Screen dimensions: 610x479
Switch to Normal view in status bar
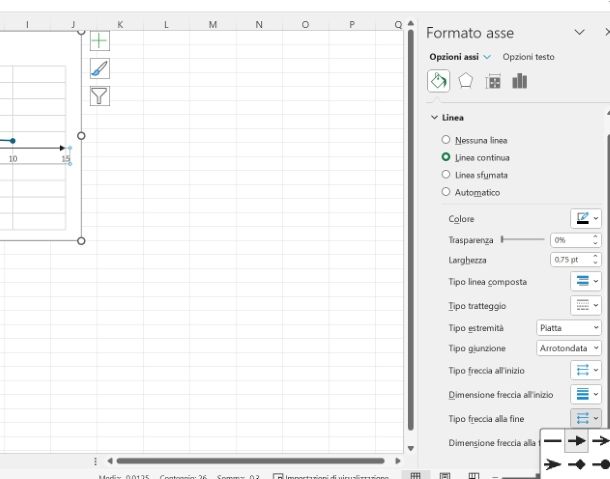tap(415, 475)
